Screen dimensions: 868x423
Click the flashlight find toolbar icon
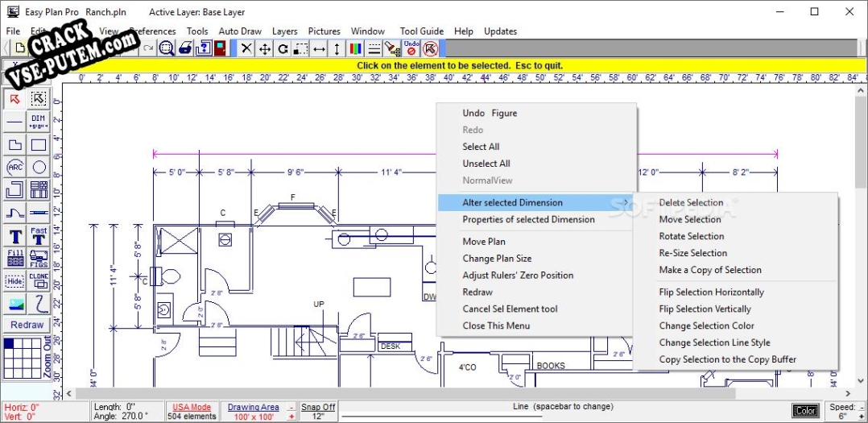pos(392,48)
